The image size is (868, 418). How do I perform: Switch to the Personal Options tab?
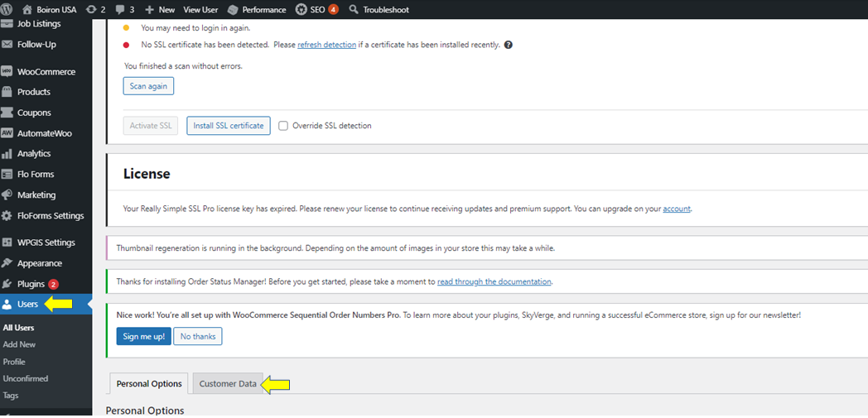149,384
